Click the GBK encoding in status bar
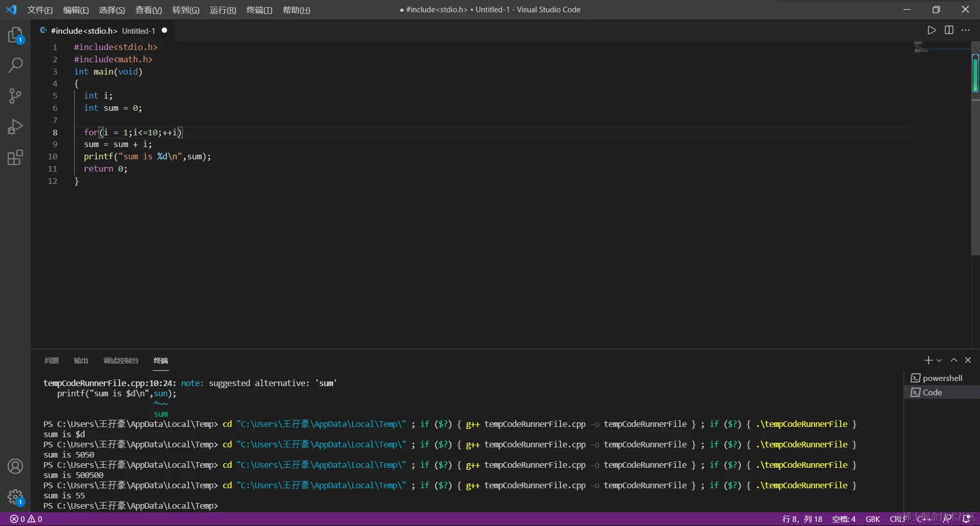Screen dimensions: 980x526 pyautogui.click(x=872, y=519)
